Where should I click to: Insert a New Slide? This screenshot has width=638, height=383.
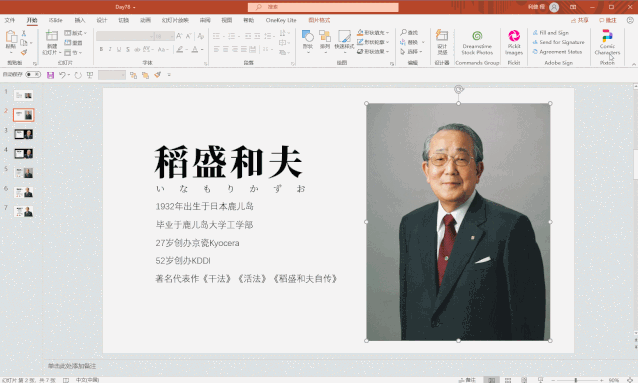click(52, 42)
